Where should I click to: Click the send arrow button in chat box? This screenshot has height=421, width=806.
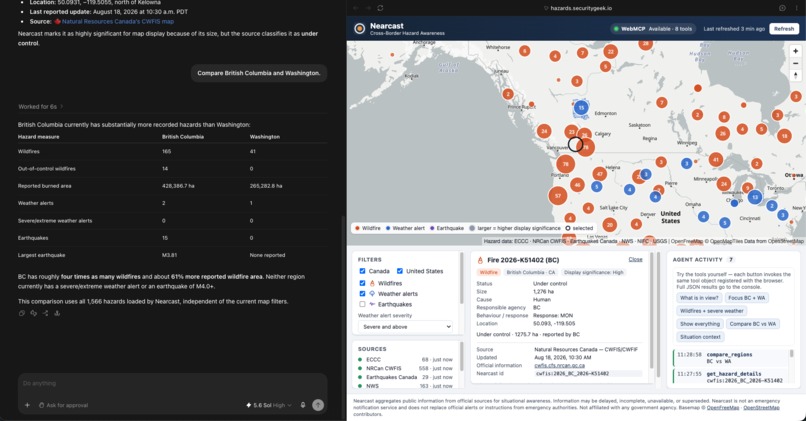coord(318,405)
